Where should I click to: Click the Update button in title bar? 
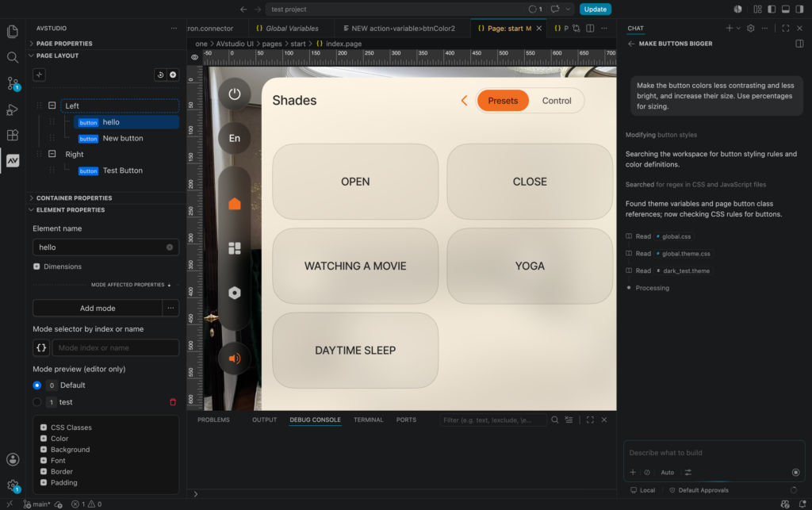pyautogui.click(x=595, y=10)
